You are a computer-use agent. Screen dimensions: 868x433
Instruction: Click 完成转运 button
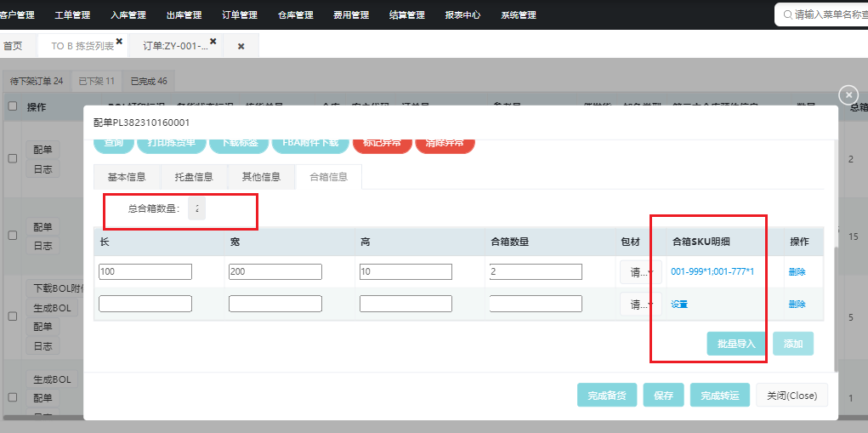719,396
